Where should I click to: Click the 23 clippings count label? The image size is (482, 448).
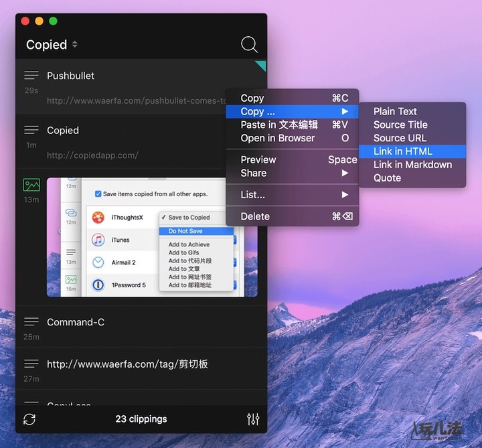pos(141,419)
